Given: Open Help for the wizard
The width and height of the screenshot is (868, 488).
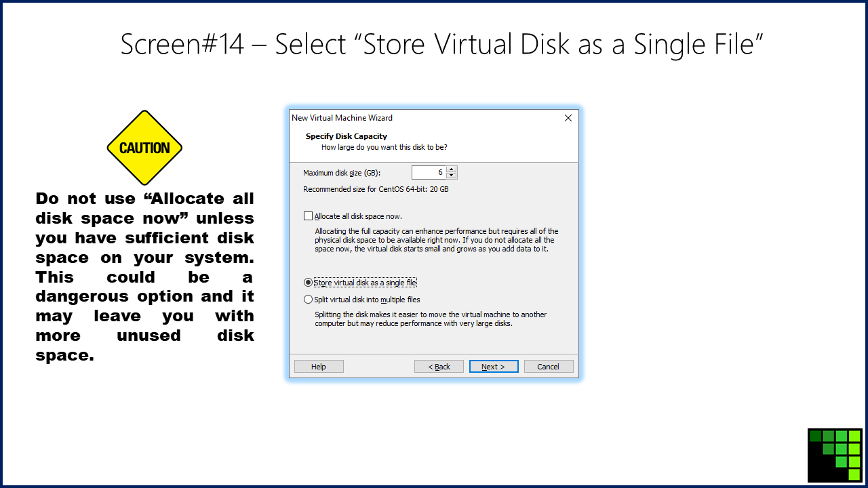Looking at the screenshot, I should tap(318, 366).
